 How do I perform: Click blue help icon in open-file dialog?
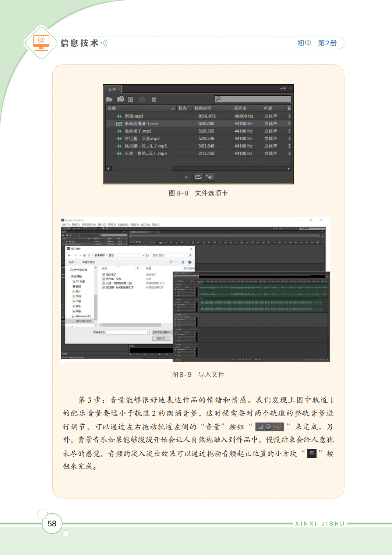[x=190, y=262]
